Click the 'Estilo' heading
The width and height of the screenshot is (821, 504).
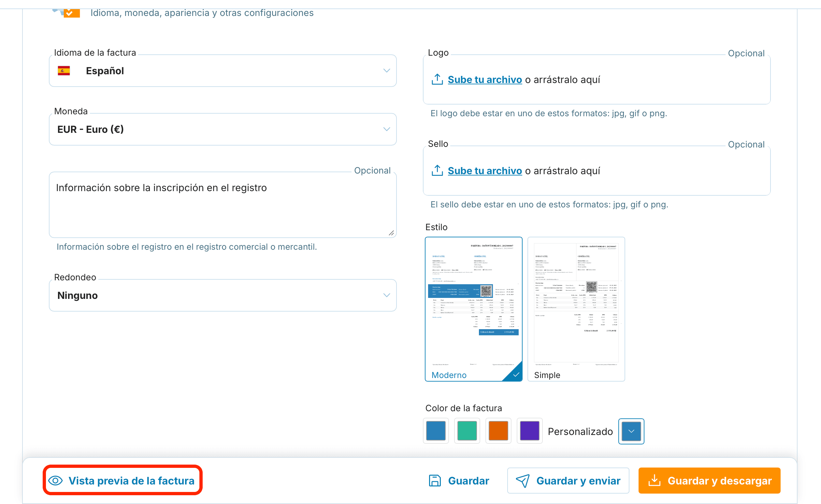coord(436,227)
